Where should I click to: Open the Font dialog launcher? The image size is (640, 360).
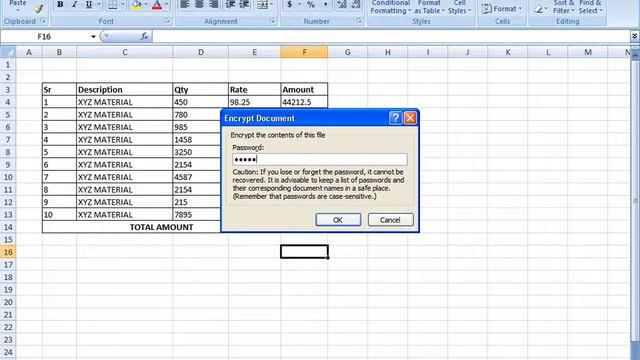(x=167, y=21)
